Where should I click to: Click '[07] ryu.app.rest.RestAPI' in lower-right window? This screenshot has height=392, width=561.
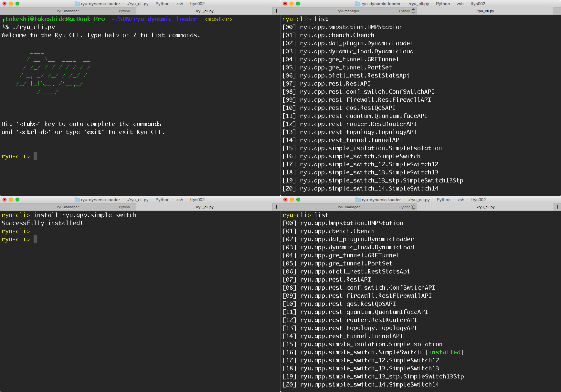click(327, 280)
